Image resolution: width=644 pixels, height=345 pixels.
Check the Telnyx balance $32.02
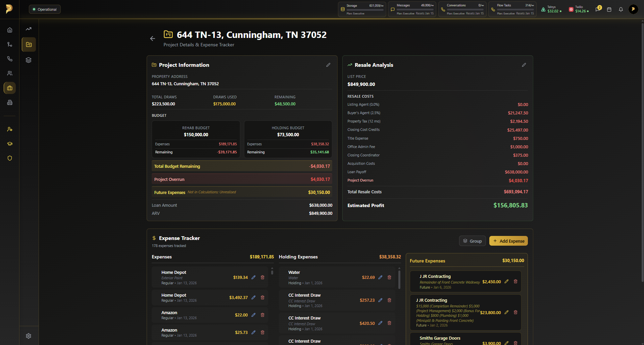(551, 9)
